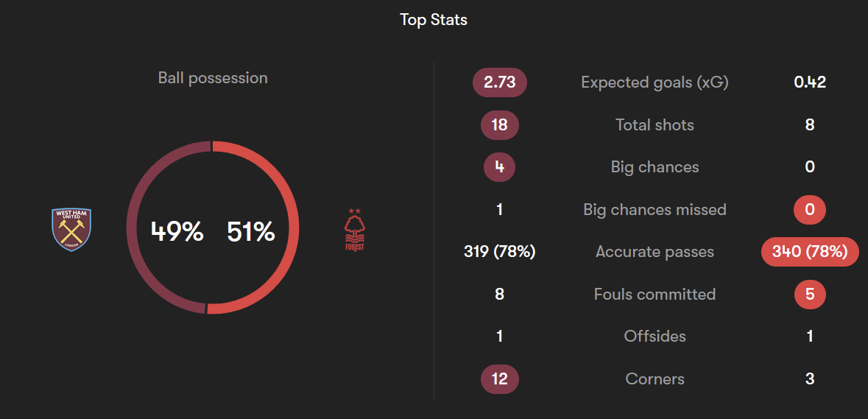
Task: Select the Fouls committed stat label
Action: [x=655, y=295]
